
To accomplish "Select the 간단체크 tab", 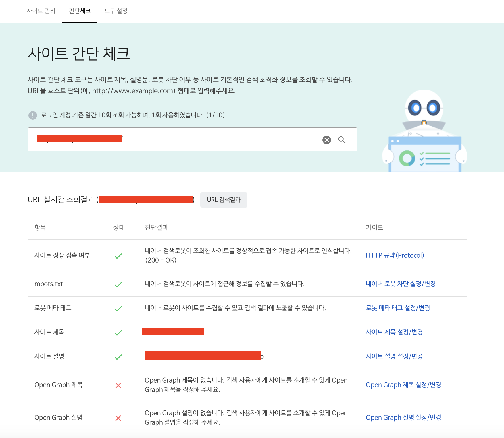I will pyautogui.click(x=80, y=11).
